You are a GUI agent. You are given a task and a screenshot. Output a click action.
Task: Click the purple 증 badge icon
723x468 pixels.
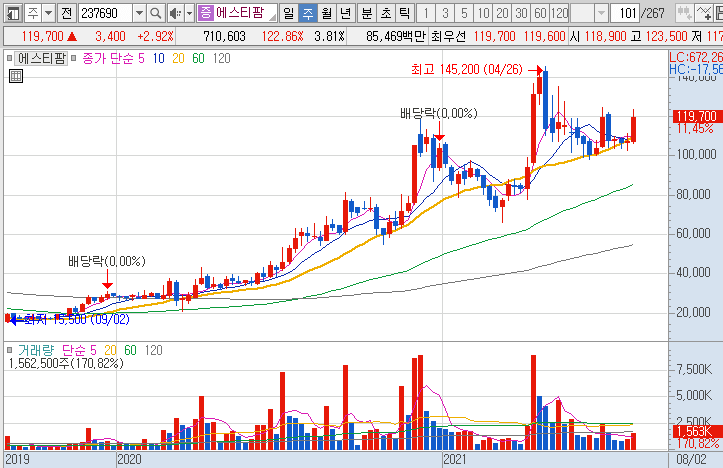[x=206, y=13]
